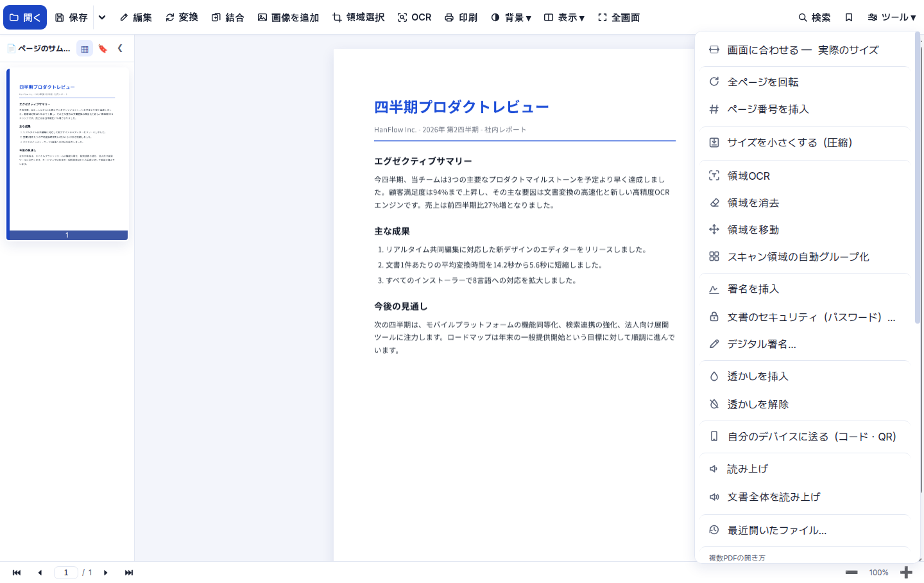Choose 署名を挿入 from the menu
This screenshot has width=924, height=583.
(805, 289)
